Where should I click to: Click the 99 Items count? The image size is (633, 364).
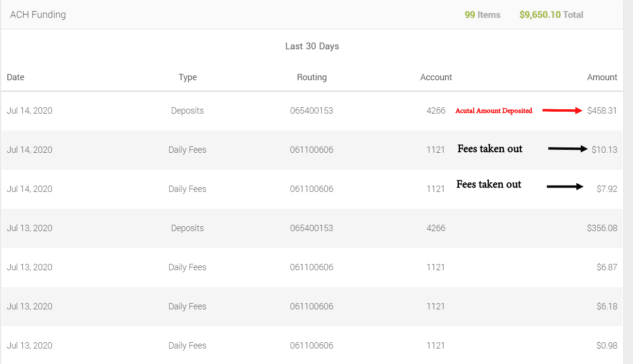click(482, 15)
